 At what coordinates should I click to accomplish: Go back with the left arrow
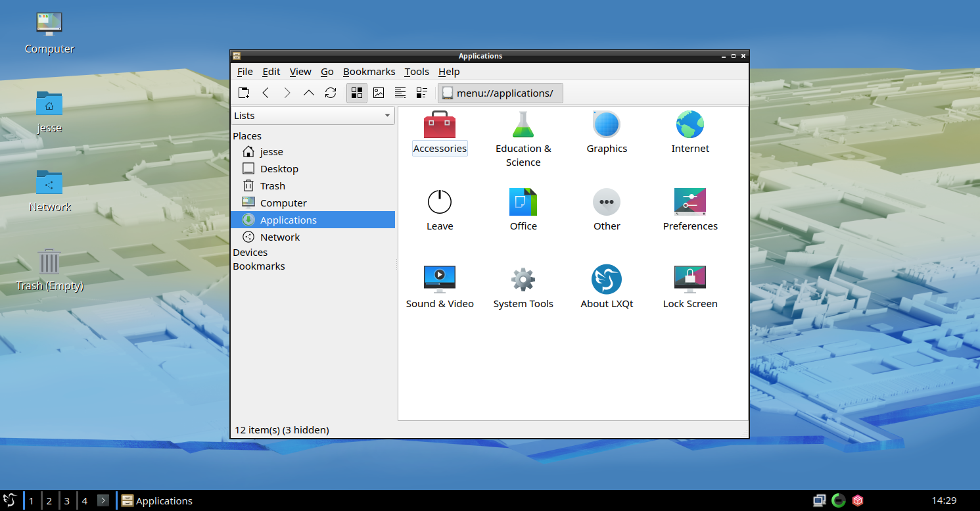[266, 93]
